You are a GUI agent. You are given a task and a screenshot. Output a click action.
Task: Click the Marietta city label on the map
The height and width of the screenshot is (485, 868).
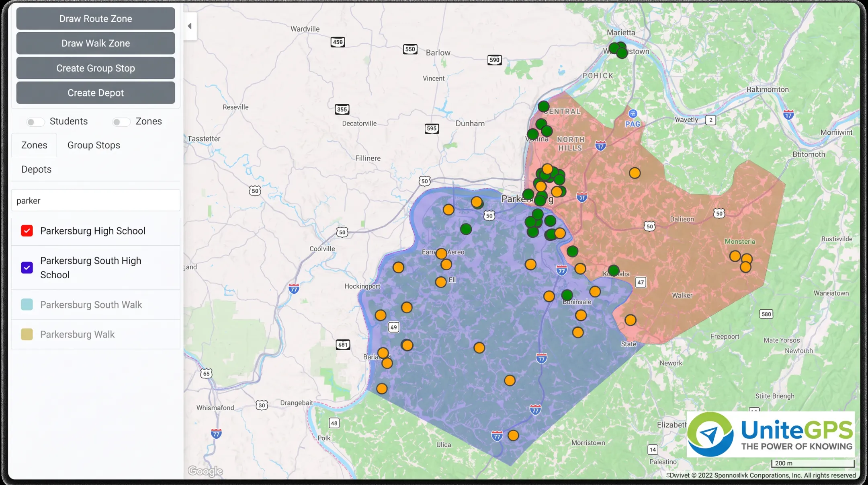pyautogui.click(x=621, y=33)
